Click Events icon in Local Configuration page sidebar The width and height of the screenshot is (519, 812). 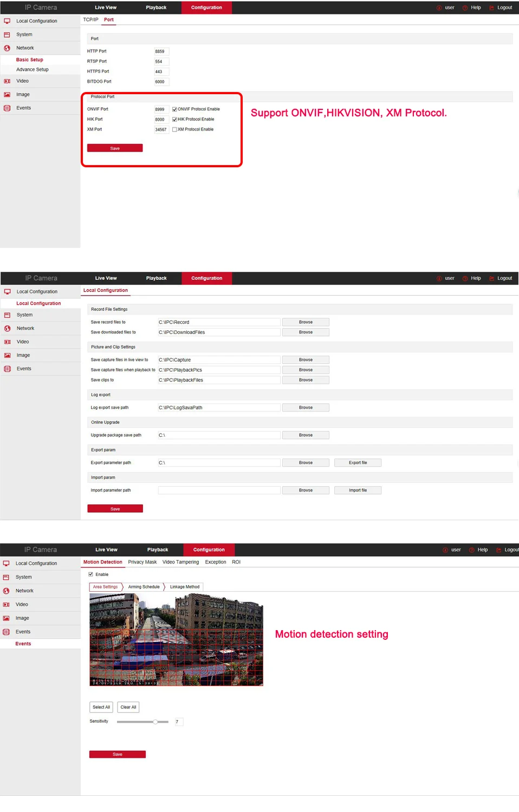(x=7, y=369)
